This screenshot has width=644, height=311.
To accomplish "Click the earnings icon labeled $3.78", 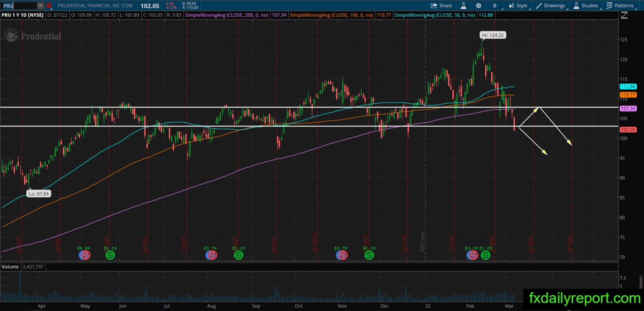I will pyautogui.click(x=342, y=255).
